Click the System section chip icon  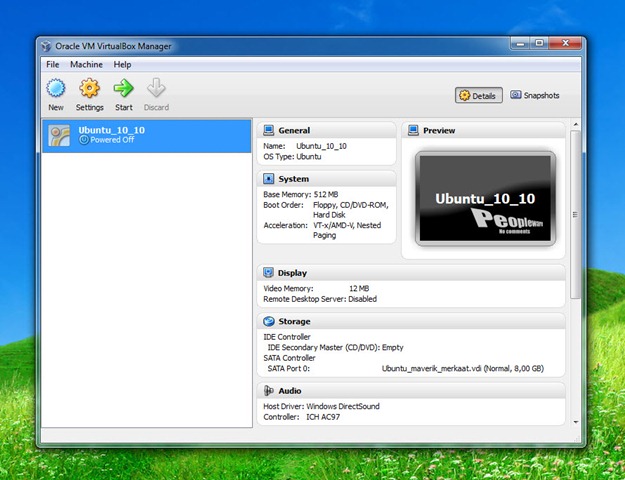click(x=269, y=179)
